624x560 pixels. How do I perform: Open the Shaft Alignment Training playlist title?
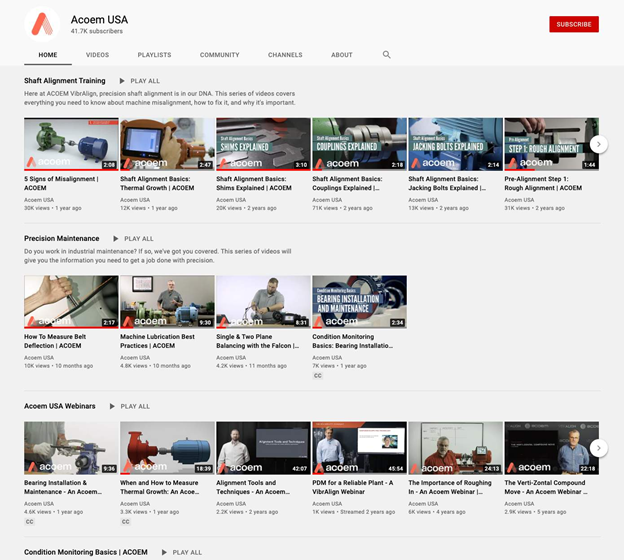(x=65, y=81)
